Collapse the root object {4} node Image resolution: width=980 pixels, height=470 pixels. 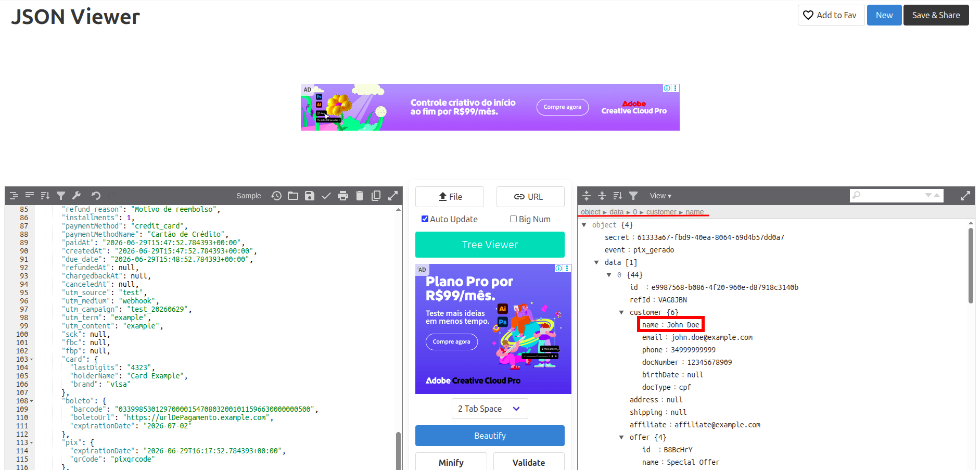[584, 225]
